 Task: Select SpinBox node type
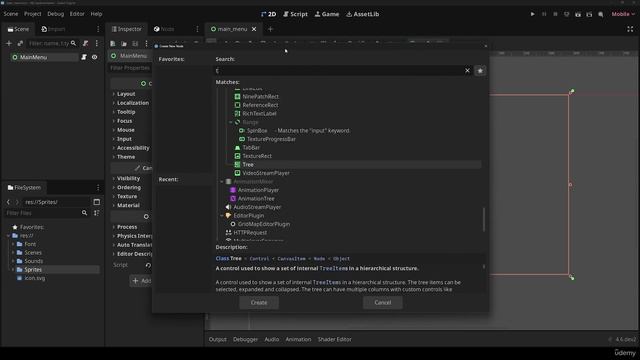pyautogui.click(x=257, y=131)
